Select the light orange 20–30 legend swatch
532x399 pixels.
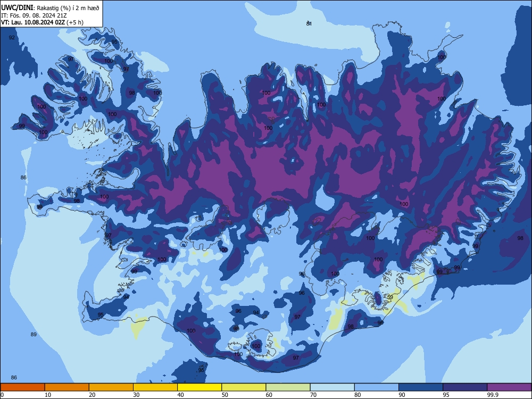111,387
